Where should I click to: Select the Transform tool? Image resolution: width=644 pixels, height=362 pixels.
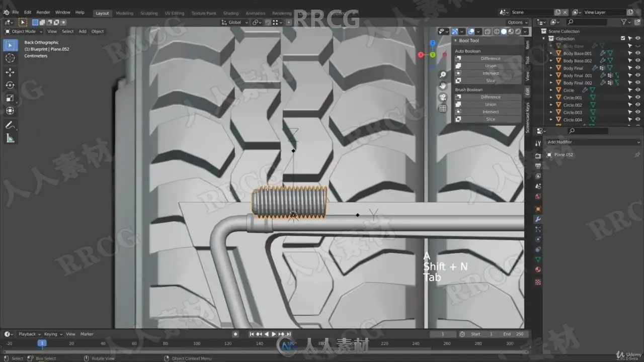click(10, 111)
